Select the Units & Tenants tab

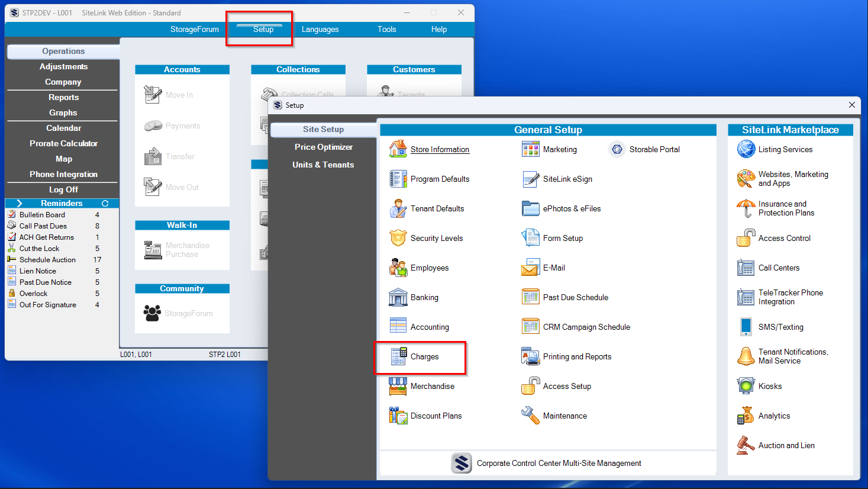323,165
